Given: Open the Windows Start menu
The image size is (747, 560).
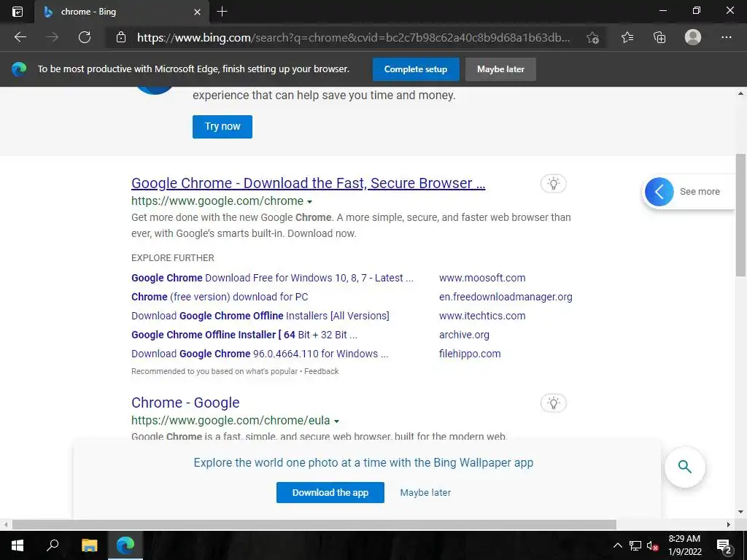Looking at the screenshot, I should click(18, 545).
